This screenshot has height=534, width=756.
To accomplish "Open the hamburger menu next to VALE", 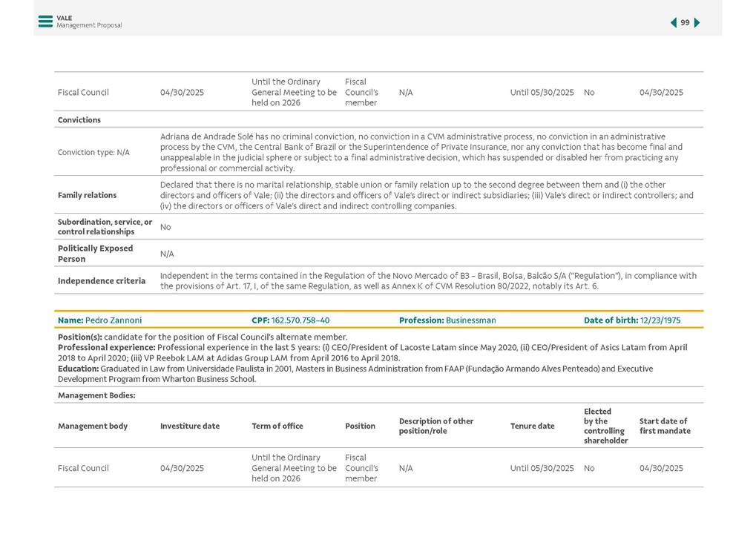I will 45,22.
